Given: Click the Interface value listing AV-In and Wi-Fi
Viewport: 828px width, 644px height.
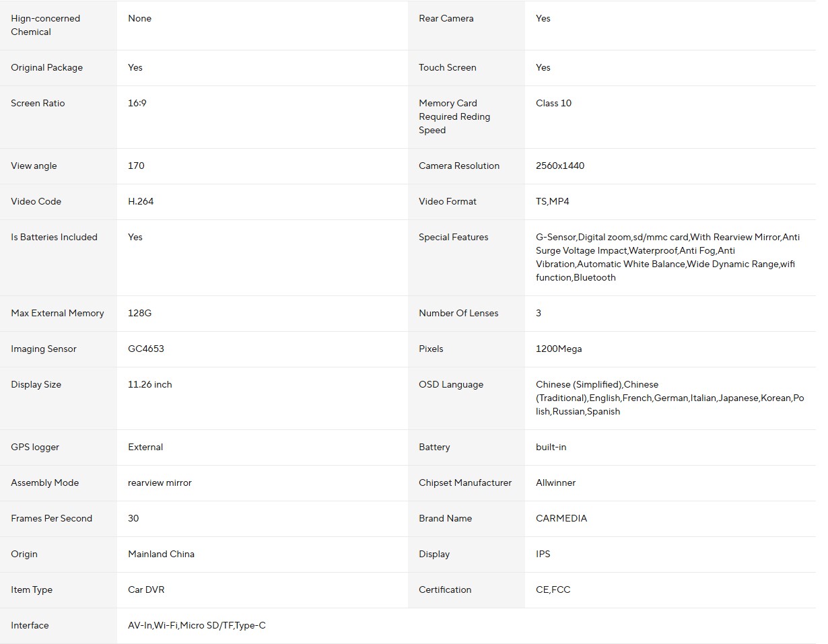Looking at the screenshot, I should 197,625.
